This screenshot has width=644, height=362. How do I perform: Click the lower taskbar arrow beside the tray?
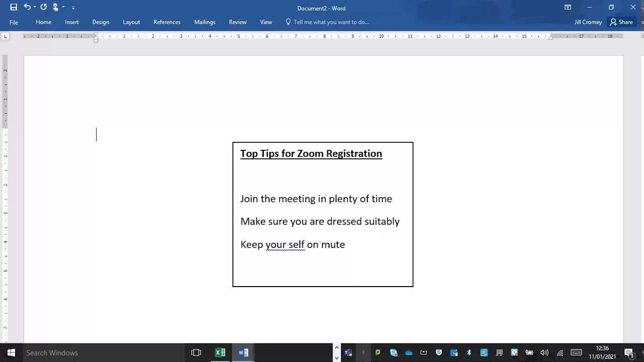337,358
